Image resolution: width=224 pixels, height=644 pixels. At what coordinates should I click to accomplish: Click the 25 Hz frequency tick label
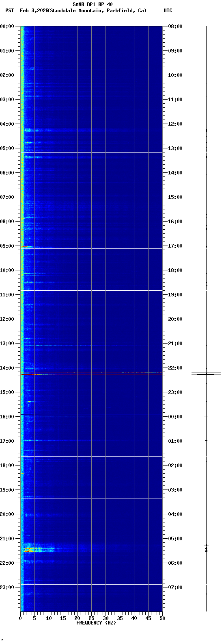[91, 618]
